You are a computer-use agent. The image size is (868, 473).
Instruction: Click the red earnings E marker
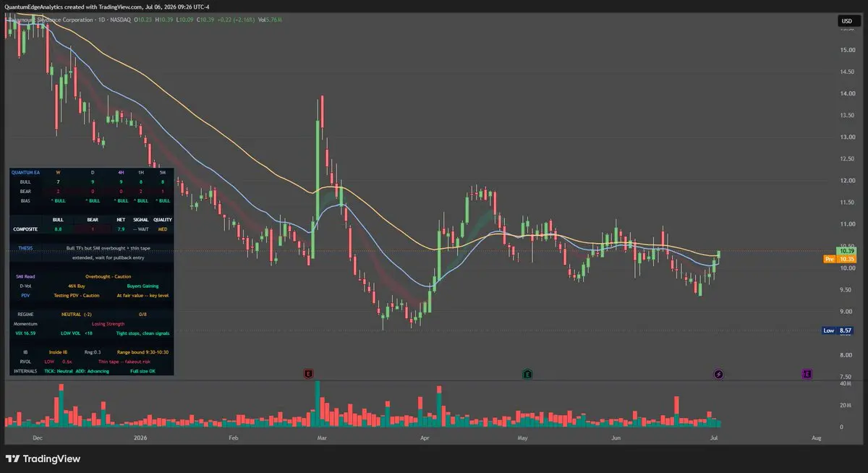point(309,374)
